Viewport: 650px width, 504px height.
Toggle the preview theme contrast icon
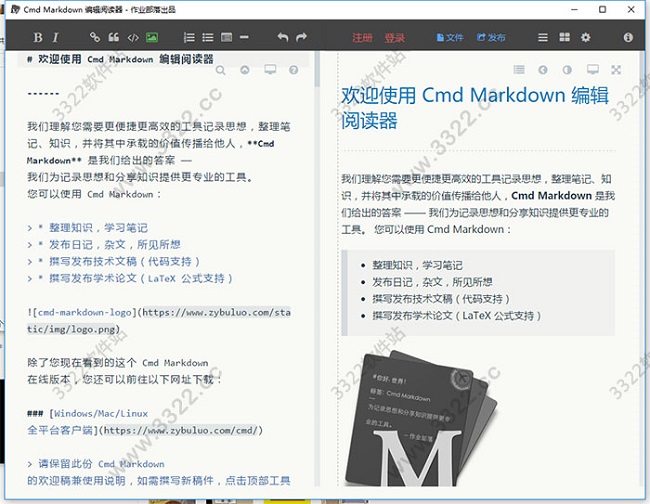pyautogui.click(x=567, y=70)
